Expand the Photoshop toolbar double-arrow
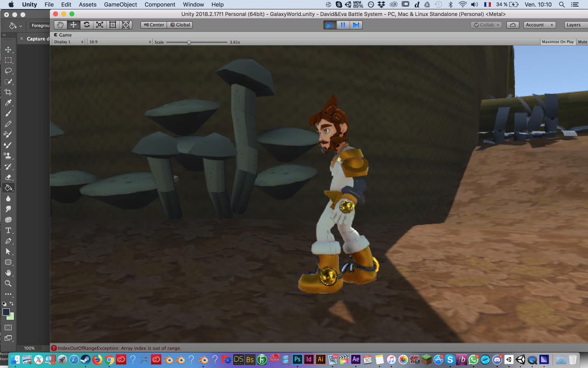The image size is (588, 368). pos(4,34)
